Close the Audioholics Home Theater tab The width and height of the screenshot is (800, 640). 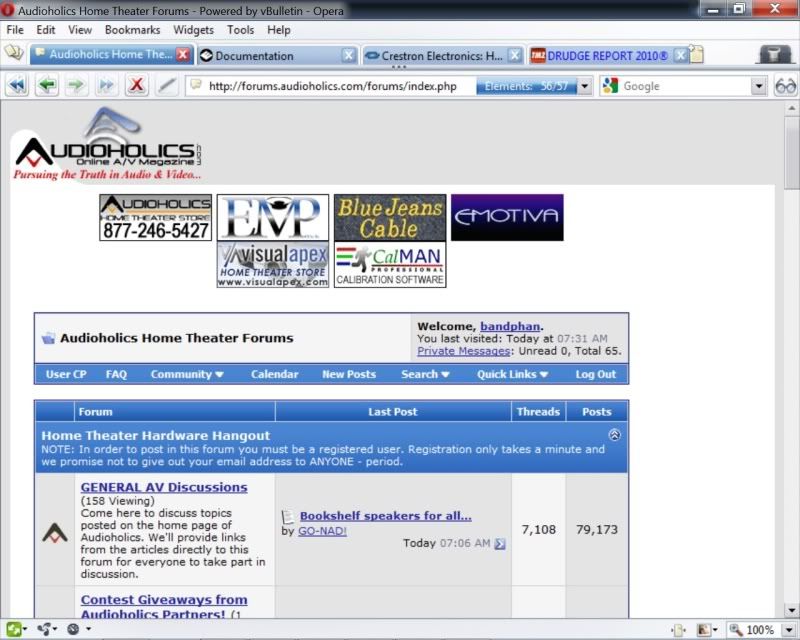(x=183, y=55)
